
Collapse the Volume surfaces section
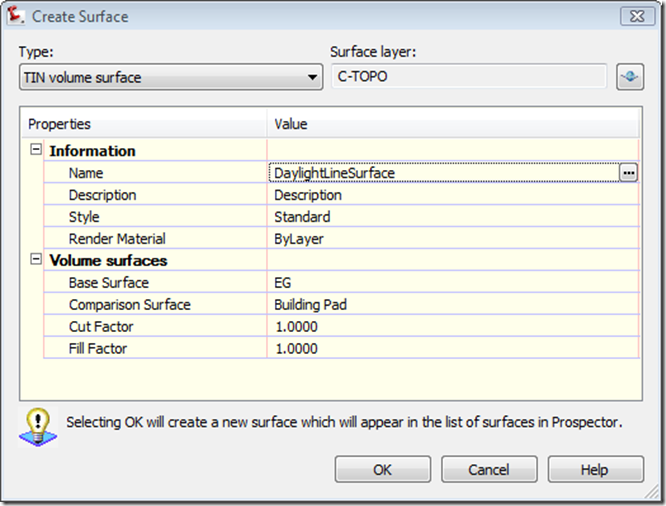click(x=36, y=260)
